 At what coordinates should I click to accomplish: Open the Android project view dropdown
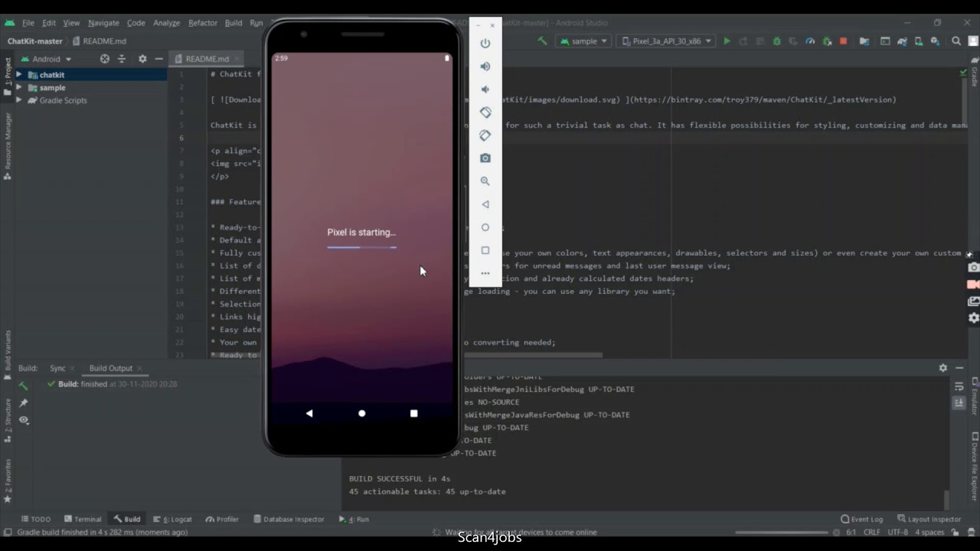coord(47,59)
